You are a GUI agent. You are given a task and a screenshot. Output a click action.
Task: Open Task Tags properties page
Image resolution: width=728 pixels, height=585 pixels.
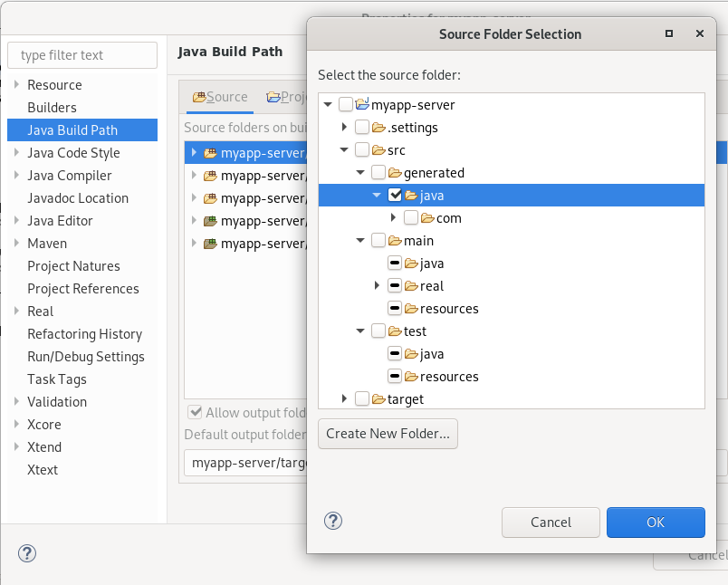57,379
